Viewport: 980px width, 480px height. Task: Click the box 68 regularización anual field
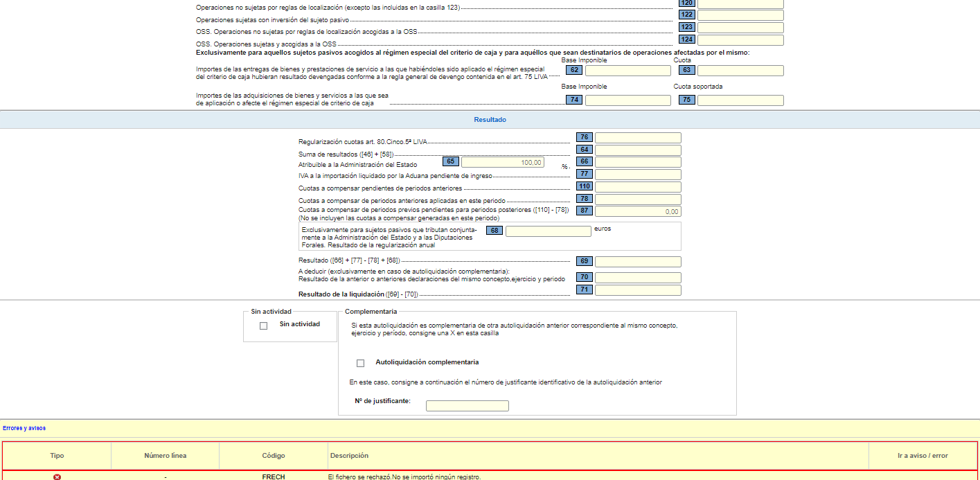click(548, 231)
